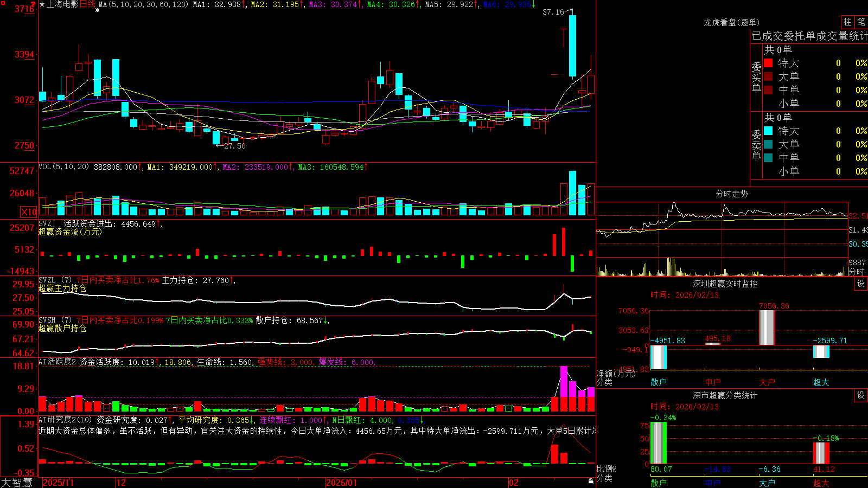
Task: Click the cyan 特大 sell-order color swatch
Action: [x=768, y=131]
